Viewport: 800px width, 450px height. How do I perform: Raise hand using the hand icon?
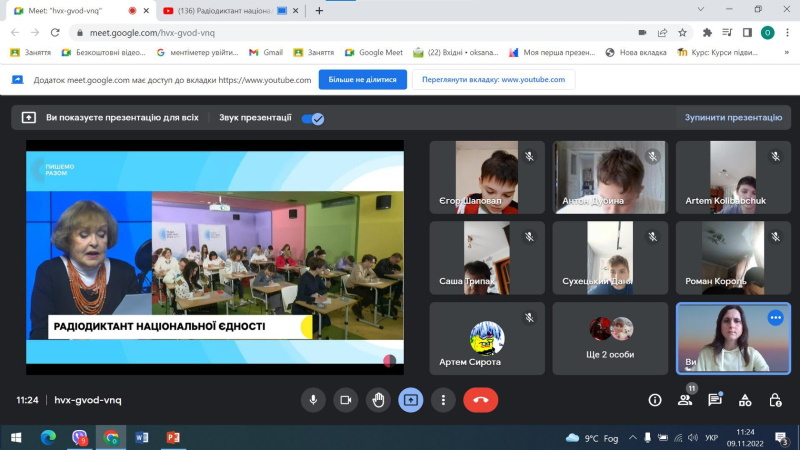tap(378, 400)
